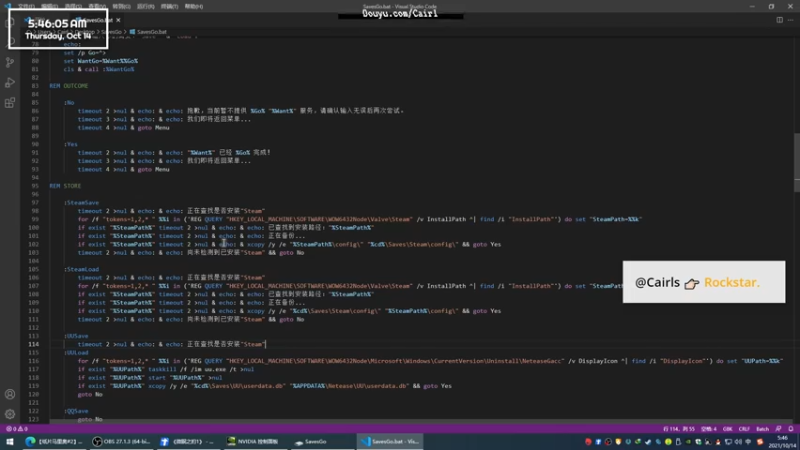This screenshot has width=800, height=450.
Task: Switch to the OBS 27.1.3 taskbar window
Action: [x=119, y=441]
